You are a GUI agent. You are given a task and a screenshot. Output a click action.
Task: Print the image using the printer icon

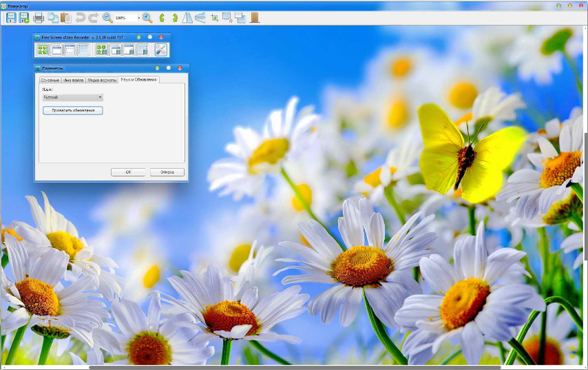[x=39, y=17]
